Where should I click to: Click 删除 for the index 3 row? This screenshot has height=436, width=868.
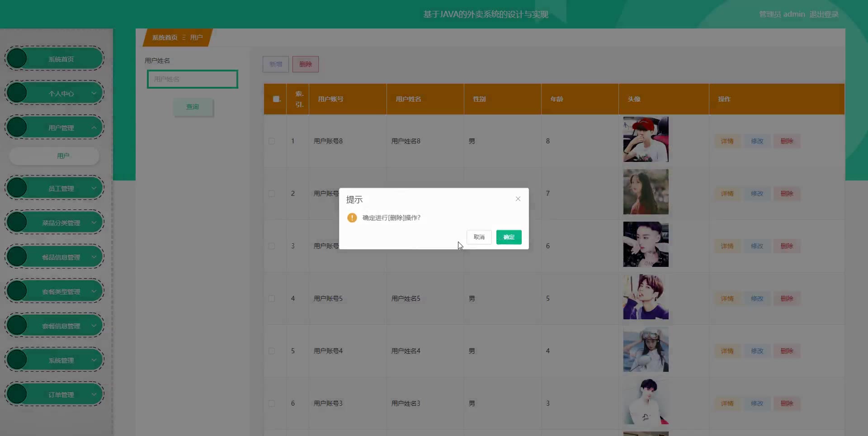tap(787, 246)
